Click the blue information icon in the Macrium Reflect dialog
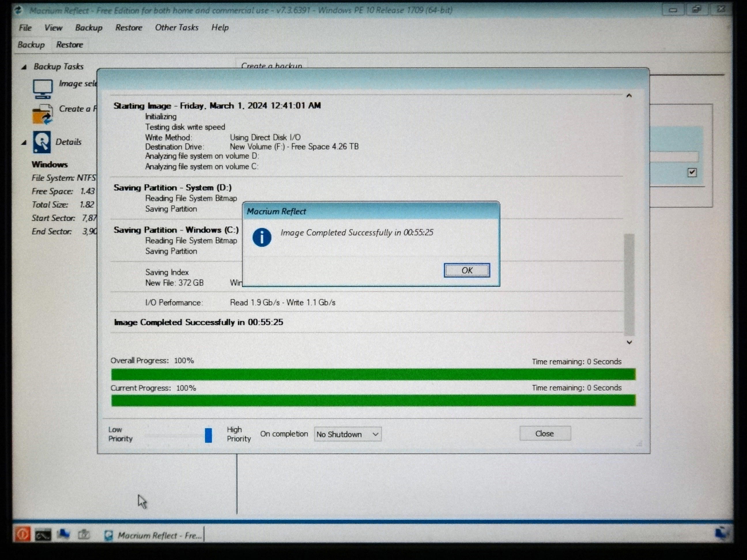The height and width of the screenshot is (560, 747). (262, 237)
